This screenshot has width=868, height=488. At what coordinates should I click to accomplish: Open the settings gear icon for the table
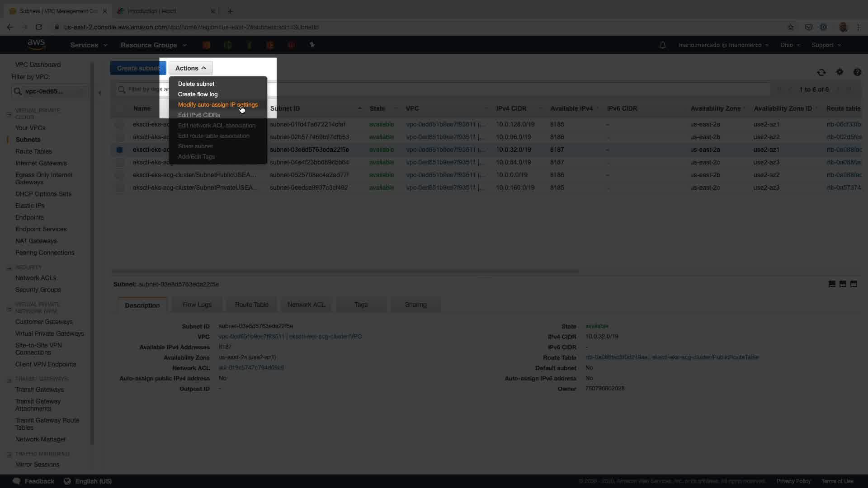coord(840,72)
